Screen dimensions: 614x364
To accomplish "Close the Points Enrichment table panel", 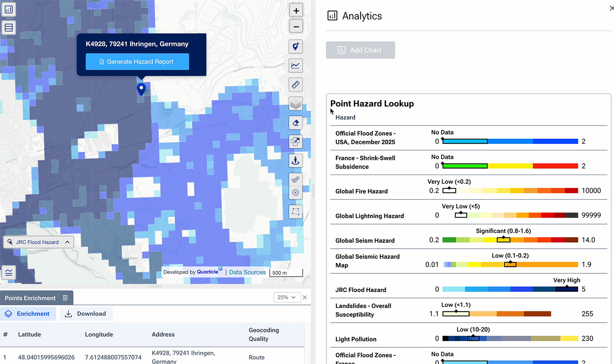I will click(305, 297).
